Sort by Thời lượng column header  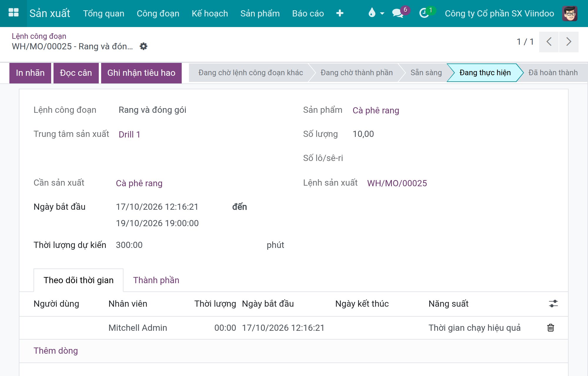point(215,303)
